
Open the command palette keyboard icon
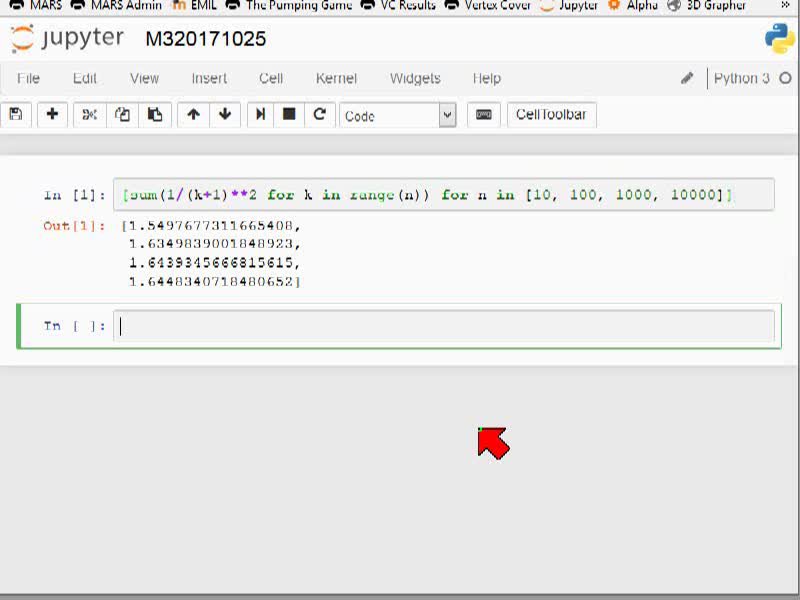[483, 115]
